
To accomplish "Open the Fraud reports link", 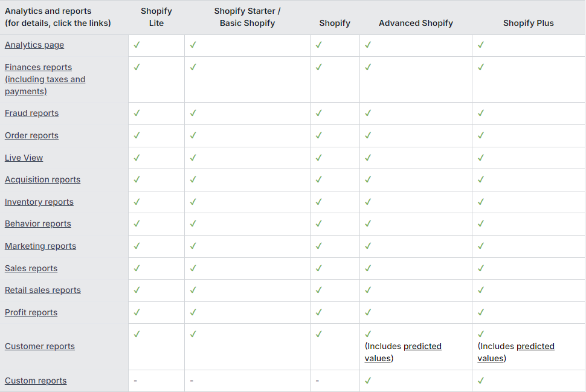I will tap(32, 113).
